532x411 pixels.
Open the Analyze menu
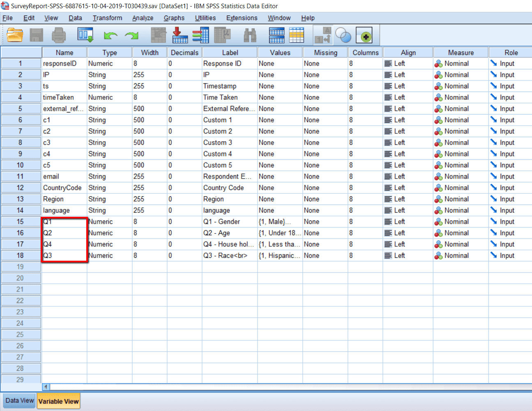click(x=143, y=18)
